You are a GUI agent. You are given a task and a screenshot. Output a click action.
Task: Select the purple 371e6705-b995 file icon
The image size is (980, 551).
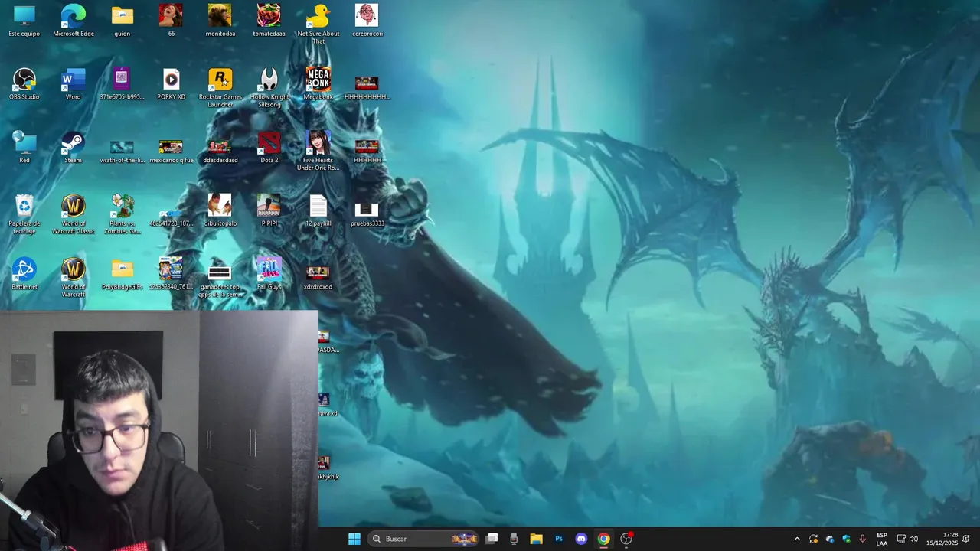pos(122,84)
